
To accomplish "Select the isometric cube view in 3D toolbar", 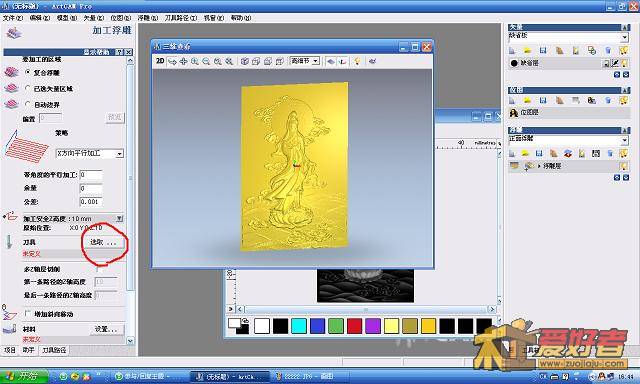I will coord(244,62).
